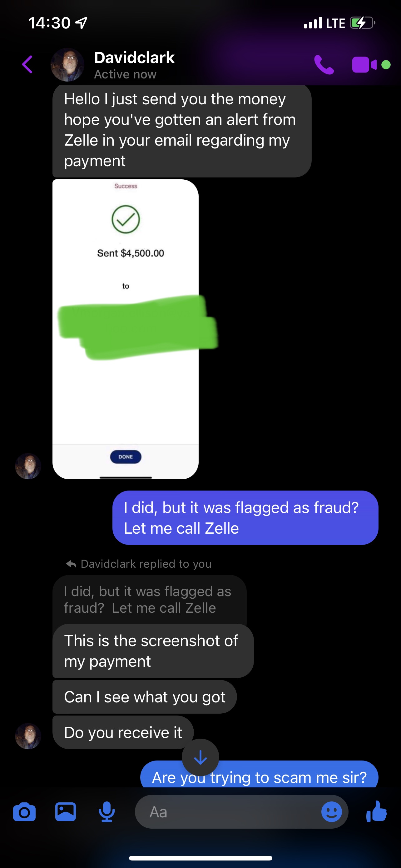Open the camera from the message bar
This screenshot has height=868, width=401.
24,812
